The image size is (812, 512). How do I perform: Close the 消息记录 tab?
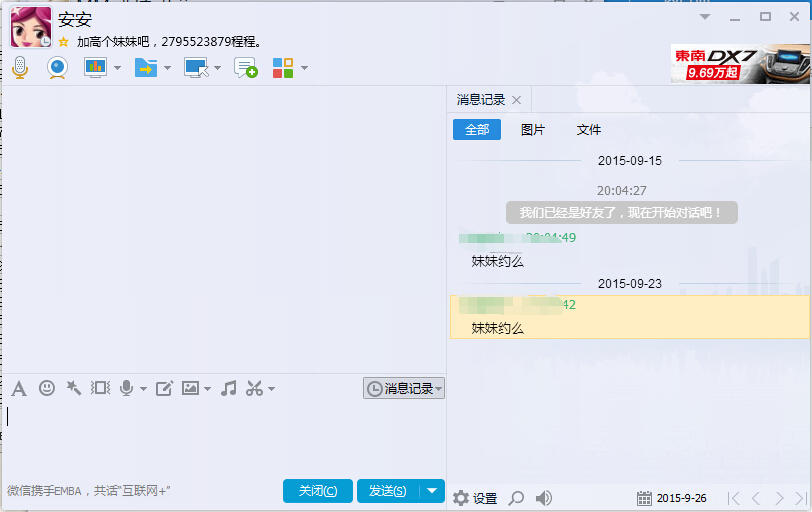click(516, 100)
